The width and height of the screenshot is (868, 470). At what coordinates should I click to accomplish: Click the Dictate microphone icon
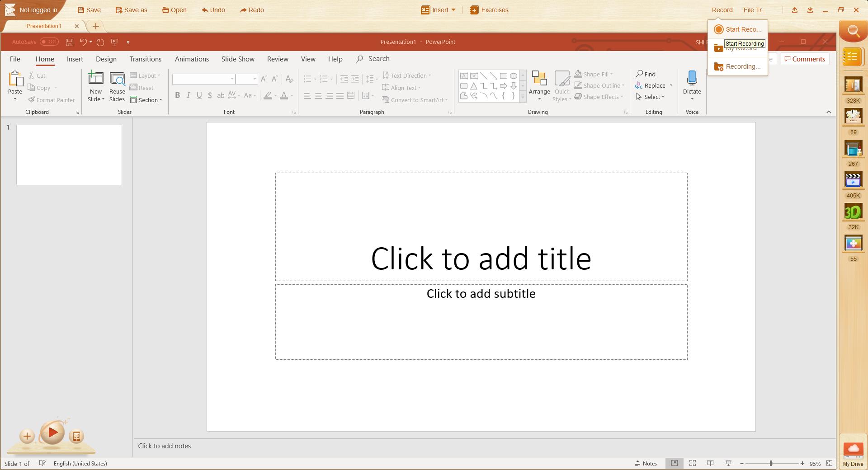click(x=692, y=78)
